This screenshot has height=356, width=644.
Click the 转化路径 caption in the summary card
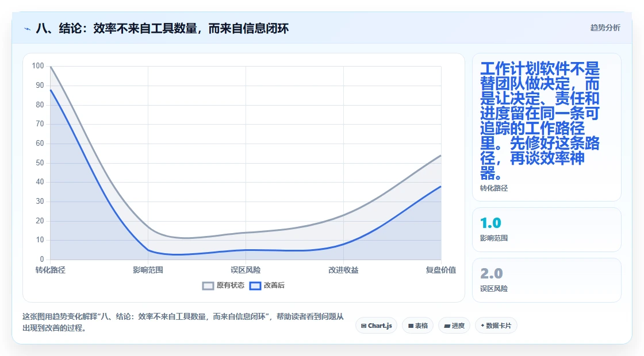(494, 188)
